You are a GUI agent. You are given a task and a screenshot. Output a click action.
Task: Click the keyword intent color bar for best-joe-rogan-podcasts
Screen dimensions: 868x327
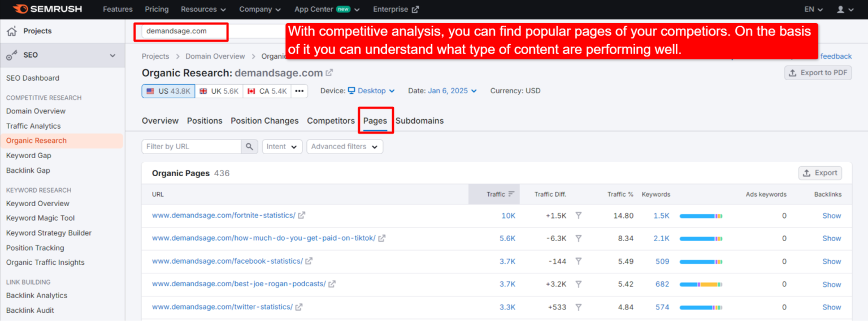pyautogui.click(x=701, y=284)
